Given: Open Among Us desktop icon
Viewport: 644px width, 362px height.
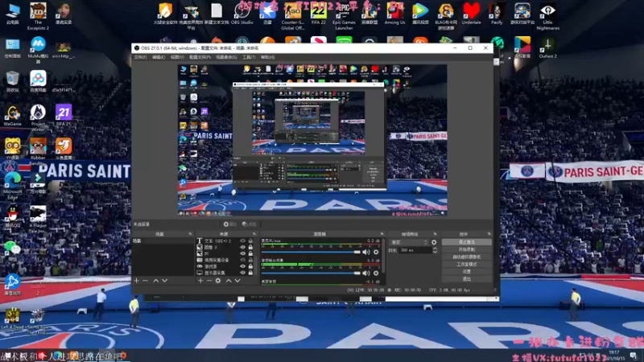Looking at the screenshot, I should tap(394, 13).
